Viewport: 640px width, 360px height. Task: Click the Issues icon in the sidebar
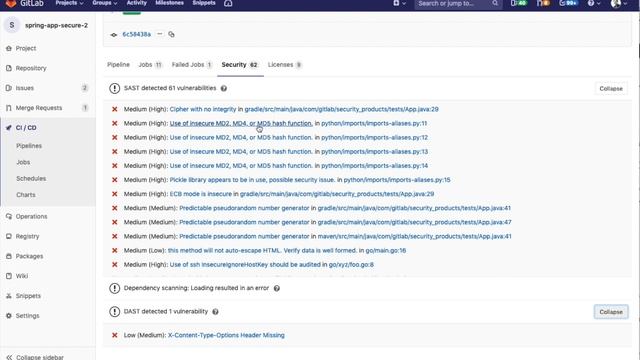(9, 88)
